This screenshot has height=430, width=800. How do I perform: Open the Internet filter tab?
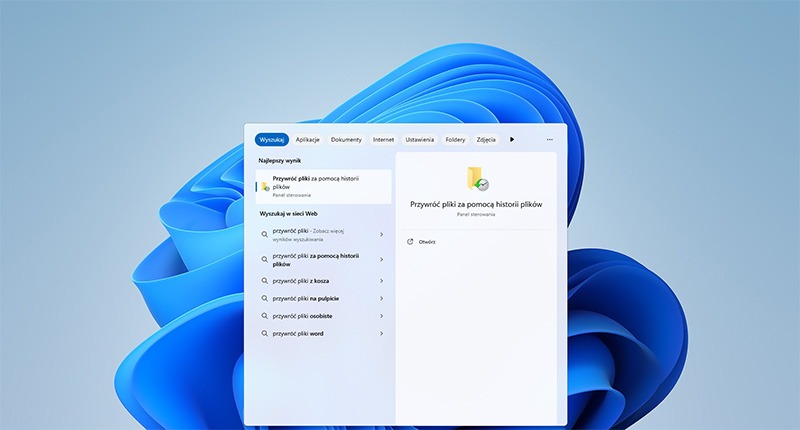coord(383,139)
